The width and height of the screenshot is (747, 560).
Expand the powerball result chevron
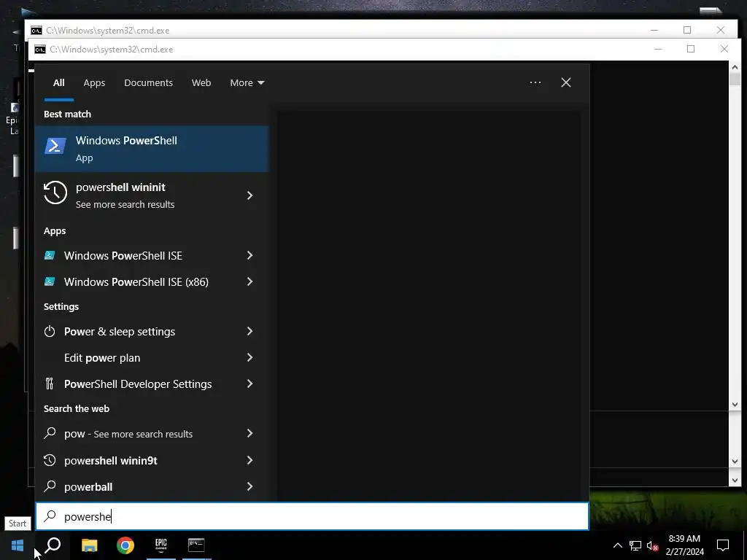click(x=249, y=486)
